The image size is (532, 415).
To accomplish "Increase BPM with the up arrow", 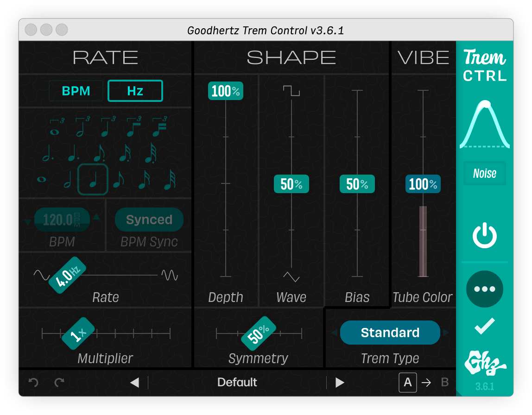I will click(97, 217).
